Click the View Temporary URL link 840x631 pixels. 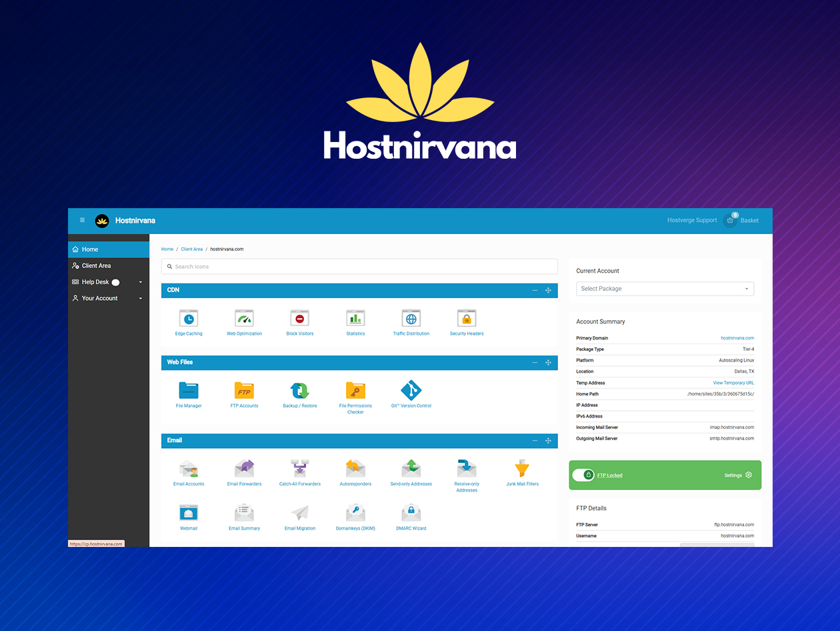click(733, 382)
